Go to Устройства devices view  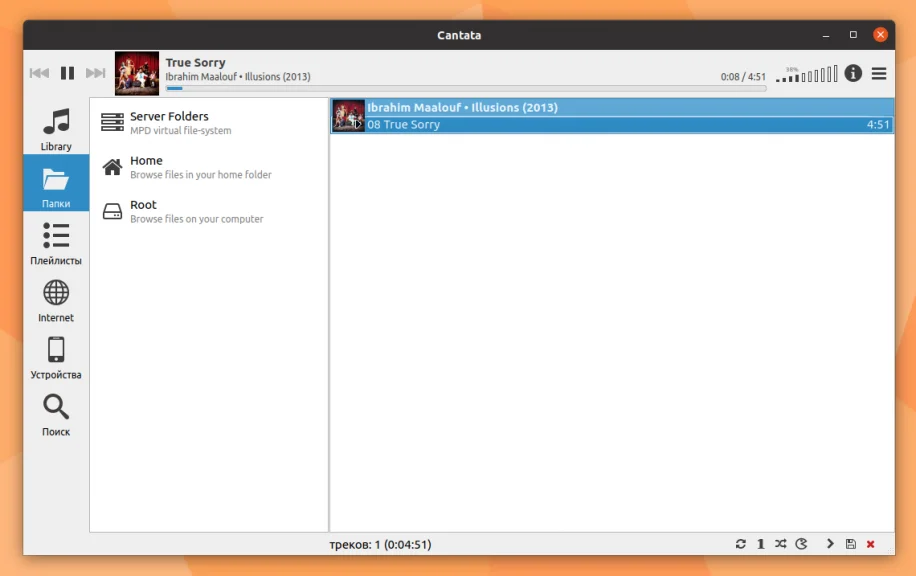tap(56, 358)
